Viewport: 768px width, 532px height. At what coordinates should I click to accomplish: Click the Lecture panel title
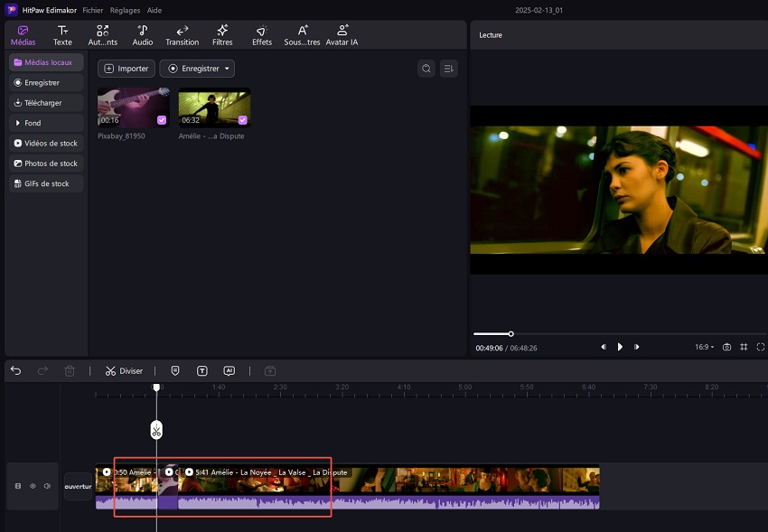(x=491, y=35)
